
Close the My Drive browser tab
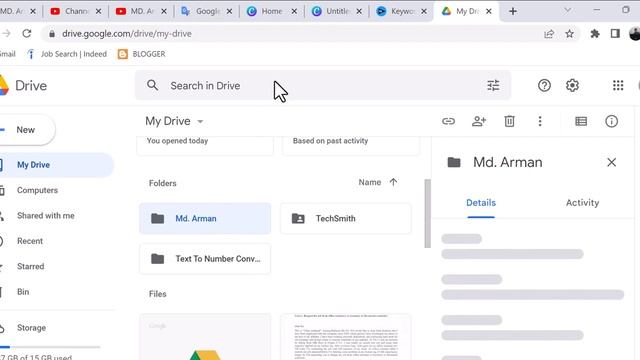click(x=488, y=11)
